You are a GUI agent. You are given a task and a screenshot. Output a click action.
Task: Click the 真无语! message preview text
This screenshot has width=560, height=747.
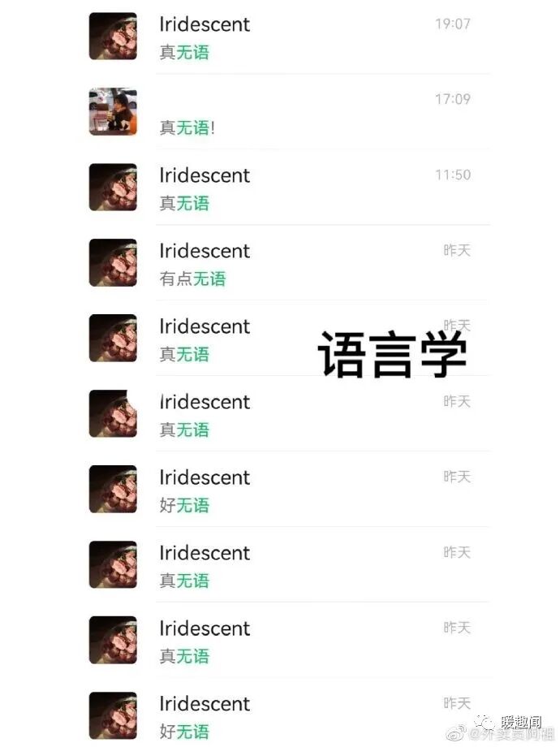coord(187,127)
